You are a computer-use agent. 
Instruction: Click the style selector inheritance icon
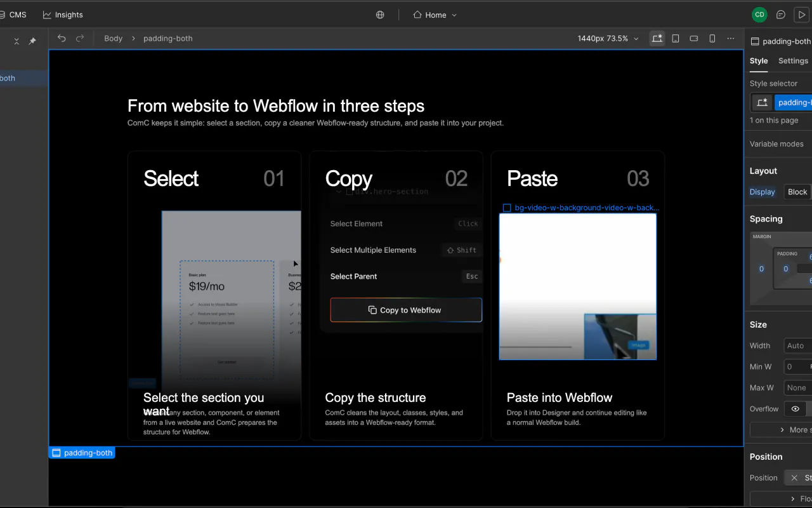pos(762,102)
